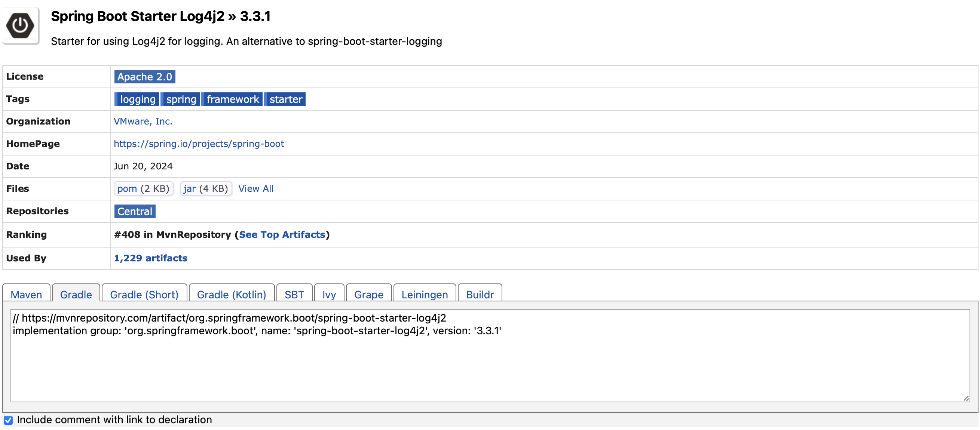Click the #408 in MvnRepository ranking text
The height and width of the screenshot is (430, 980).
(x=172, y=234)
